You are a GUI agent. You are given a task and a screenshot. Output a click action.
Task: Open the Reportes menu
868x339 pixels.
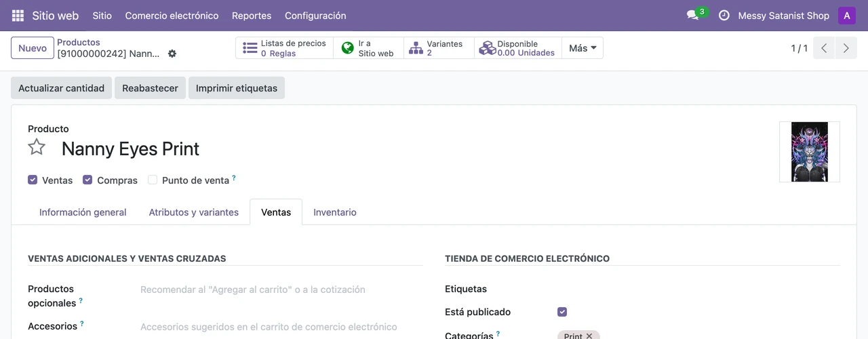(x=252, y=16)
